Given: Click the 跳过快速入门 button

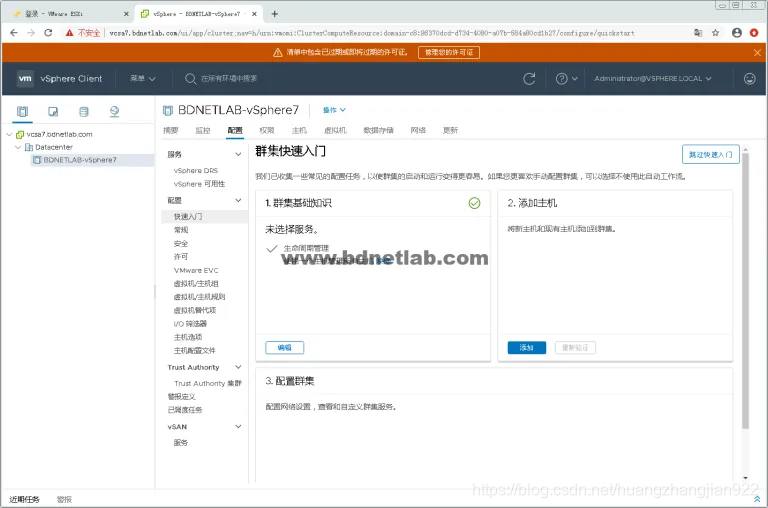Looking at the screenshot, I should (x=710, y=154).
